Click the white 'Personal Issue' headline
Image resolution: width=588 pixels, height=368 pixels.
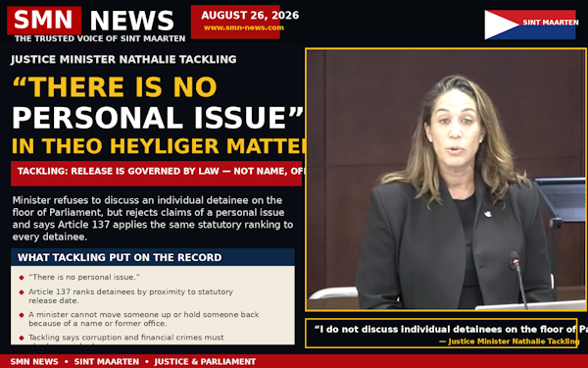(158, 118)
